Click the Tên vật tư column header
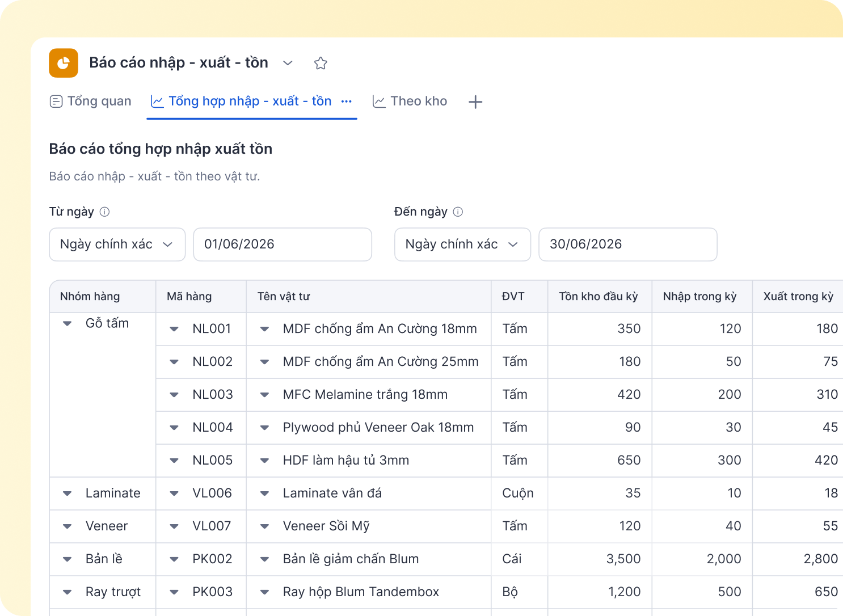The image size is (843, 616). [369, 297]
